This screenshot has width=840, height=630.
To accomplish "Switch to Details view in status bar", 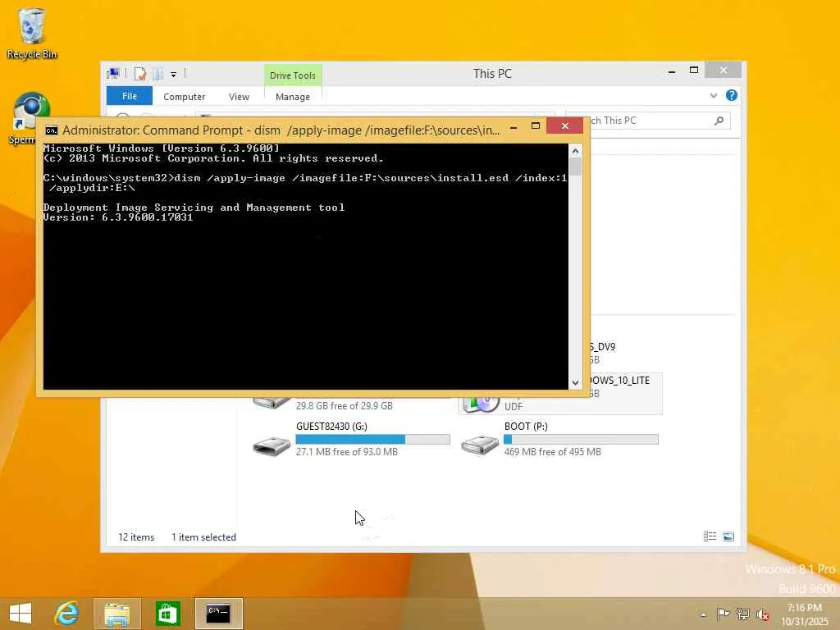I will pyautogui.click(x=710, y=536).
